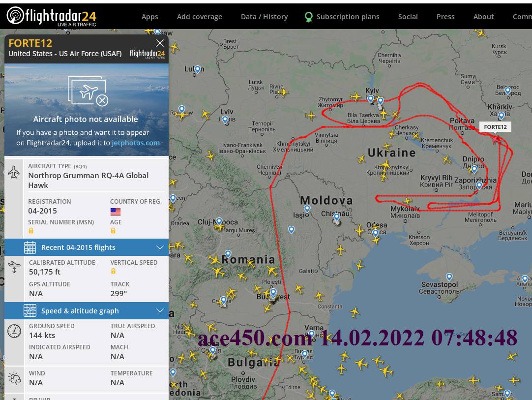532x400 pixels.
Task: Close the FORTE12 details panel
Action: click(160, 43)
